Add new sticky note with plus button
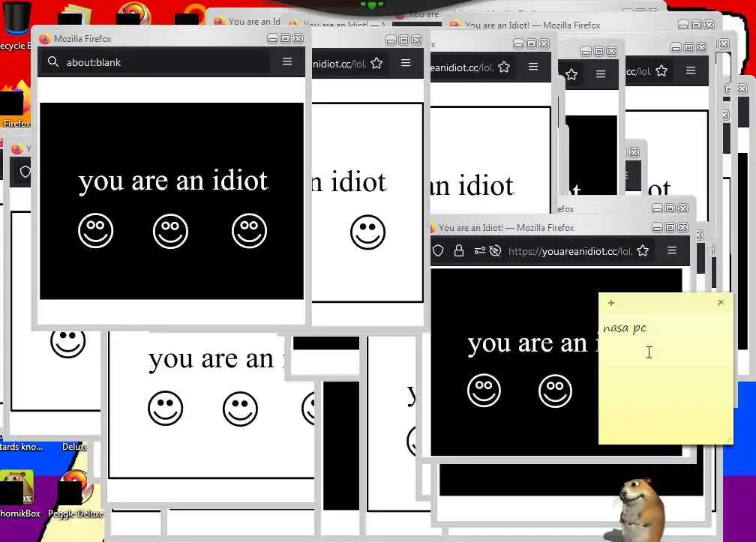 tap(611, 303)
